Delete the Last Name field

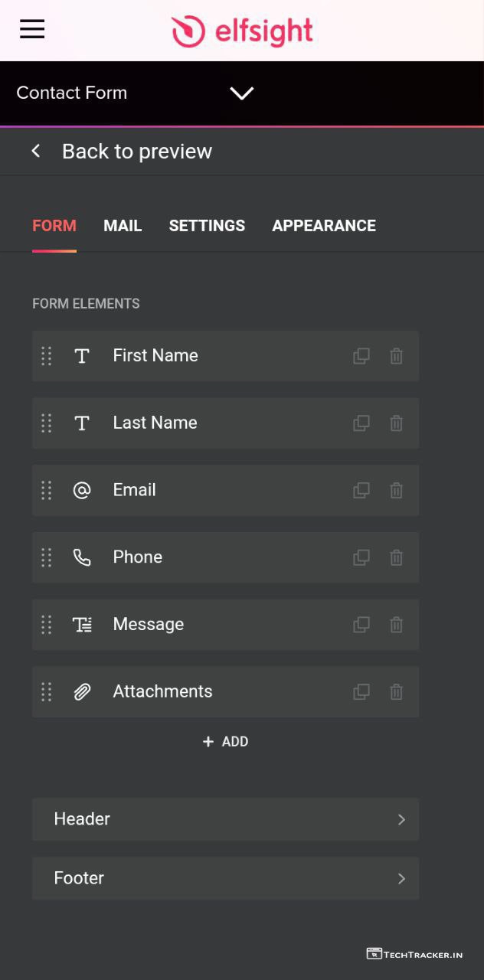397,423
